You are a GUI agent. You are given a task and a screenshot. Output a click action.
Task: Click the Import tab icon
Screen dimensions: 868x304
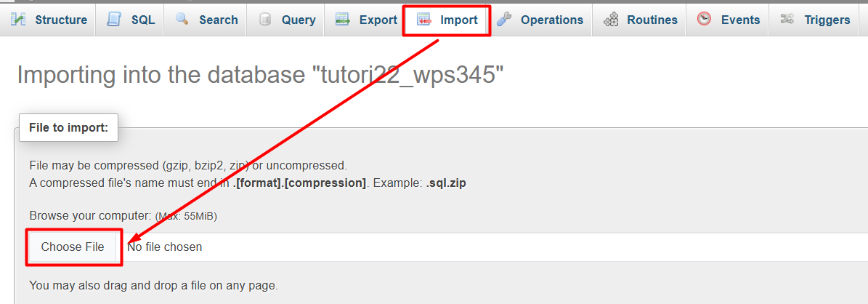pos(424,20)
